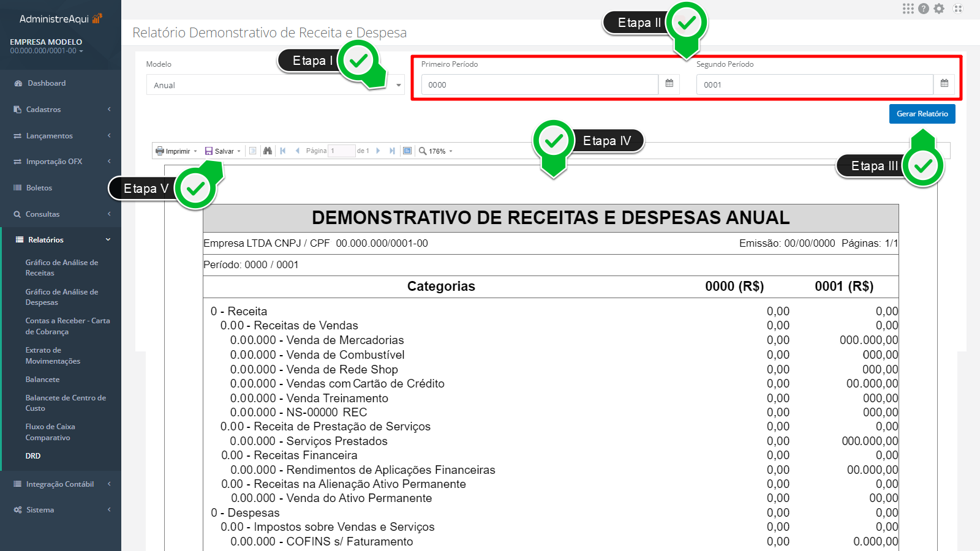The image size is (980, 551).
Task: Click the Primeiro Período input field
Action: (539, 85)
